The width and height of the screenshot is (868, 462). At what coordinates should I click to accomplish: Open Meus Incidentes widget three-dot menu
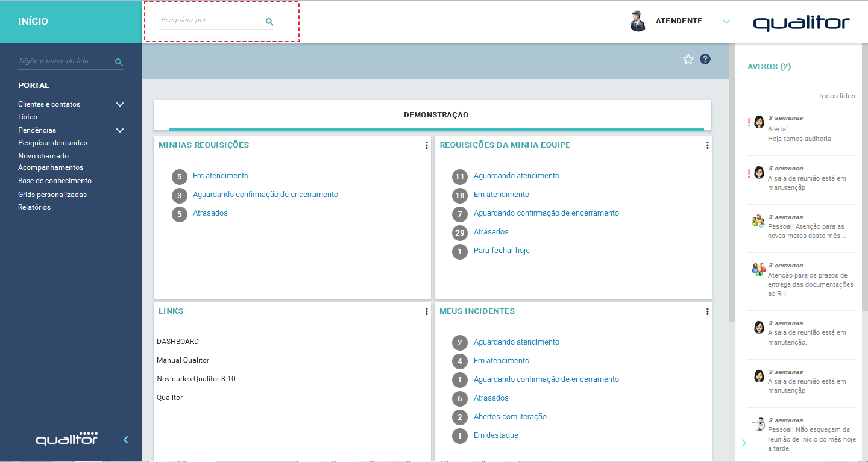pos(707,311)
